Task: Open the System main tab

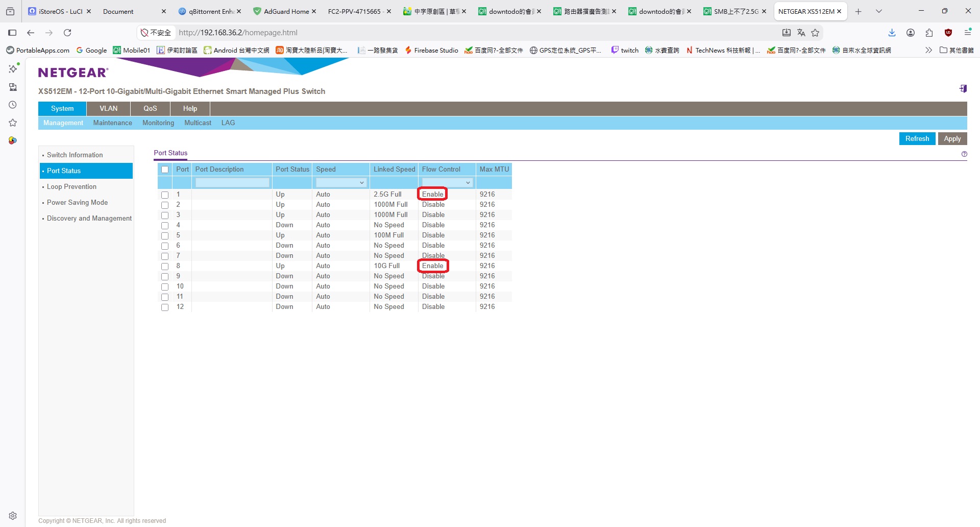Action: [x=62, y=109]
